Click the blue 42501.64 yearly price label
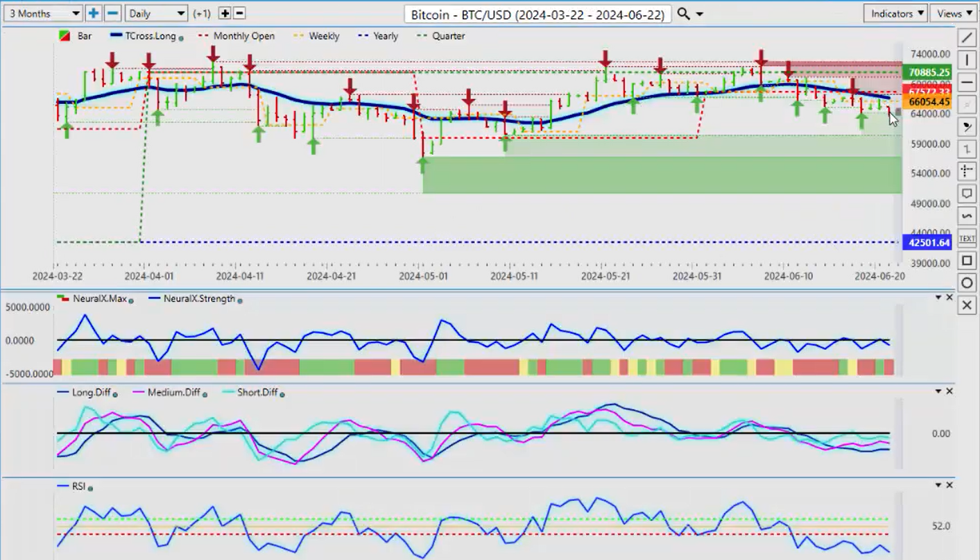This screenshot has height=560, width=980. 927,242
